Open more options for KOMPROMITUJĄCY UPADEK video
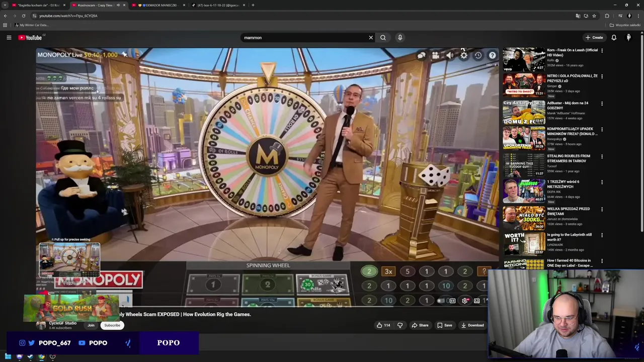644x362 pixels. click(x=602, y=129)
